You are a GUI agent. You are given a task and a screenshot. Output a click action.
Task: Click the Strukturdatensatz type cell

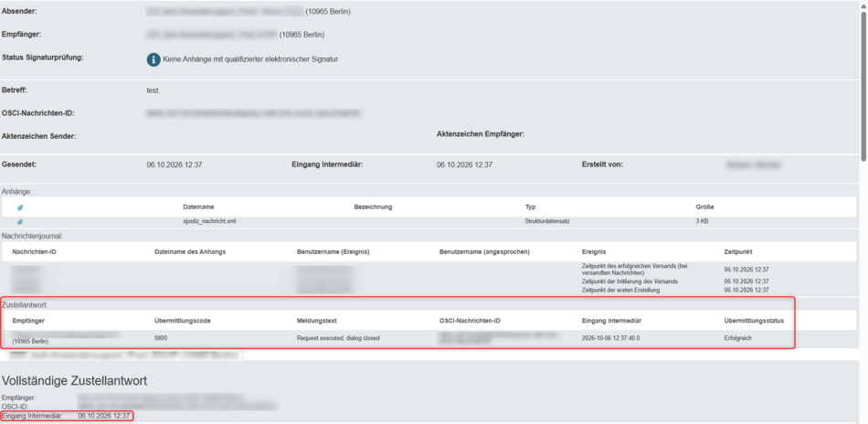[x=547, y=221]
